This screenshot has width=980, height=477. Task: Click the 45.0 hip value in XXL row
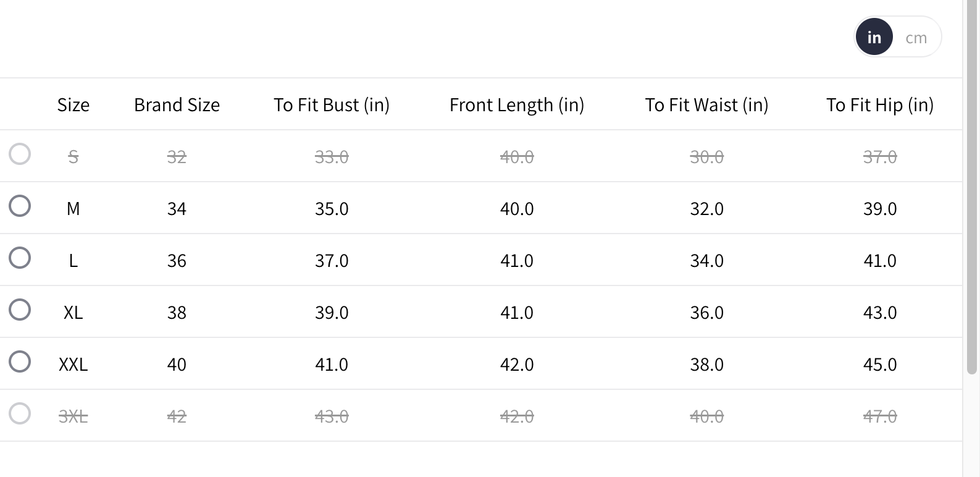click(x=880, y=365)
